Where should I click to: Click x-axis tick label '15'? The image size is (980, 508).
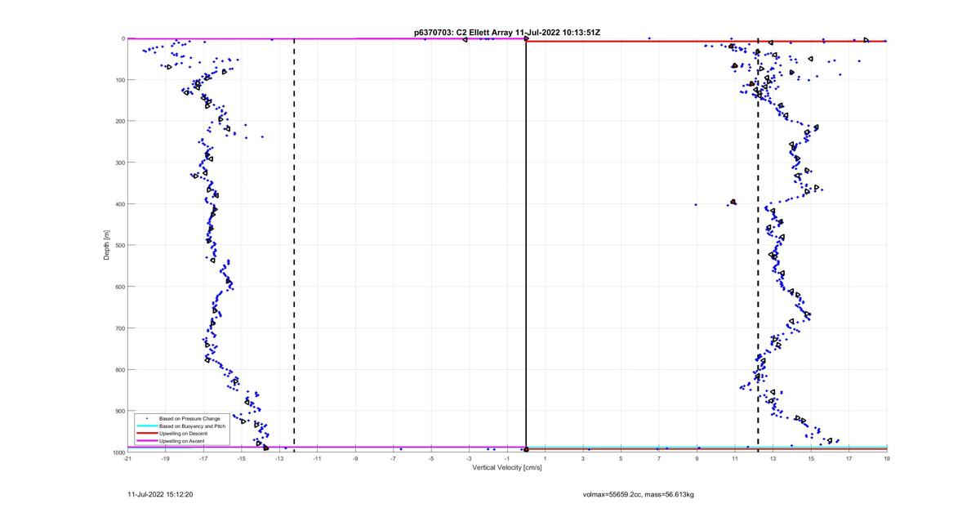[x=811, y=459]
